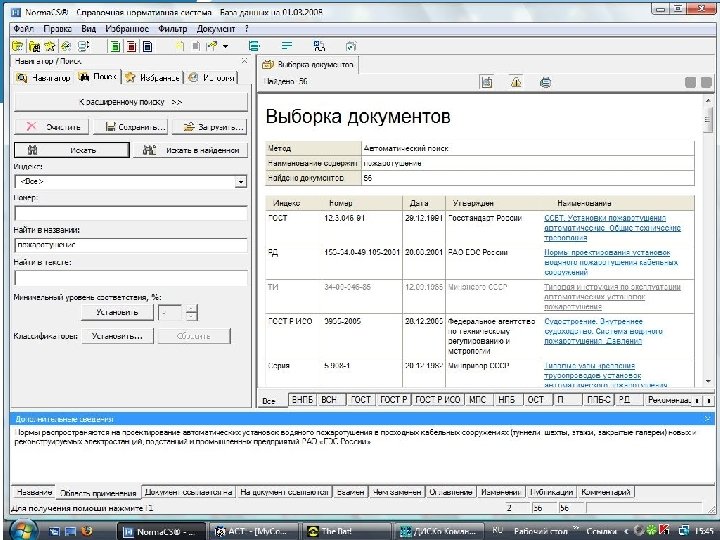The height and width of the screenshot is (540, 720).
Task: Print the document selection using printer icon
Action: point(546,83)
